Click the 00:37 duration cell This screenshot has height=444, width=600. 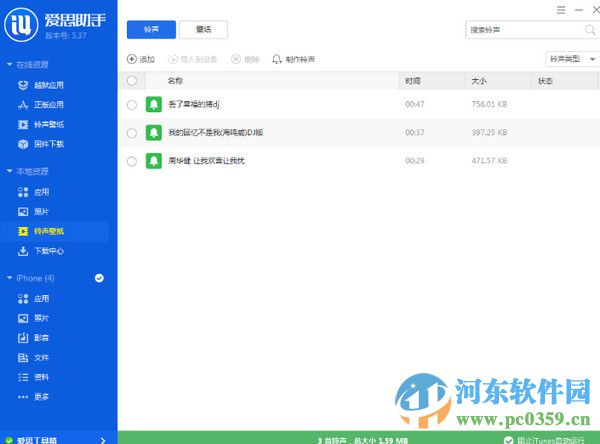pyautogui.click(x=415, y=132)
